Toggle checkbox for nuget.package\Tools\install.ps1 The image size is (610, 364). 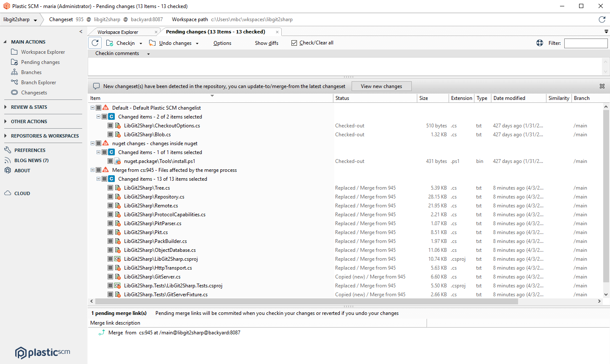[110, 161]
